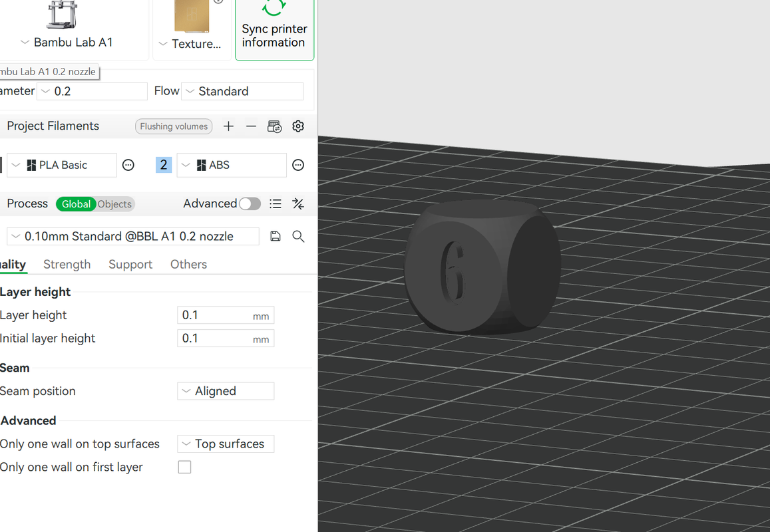Click the compare presets icon

tap(298, 203)
